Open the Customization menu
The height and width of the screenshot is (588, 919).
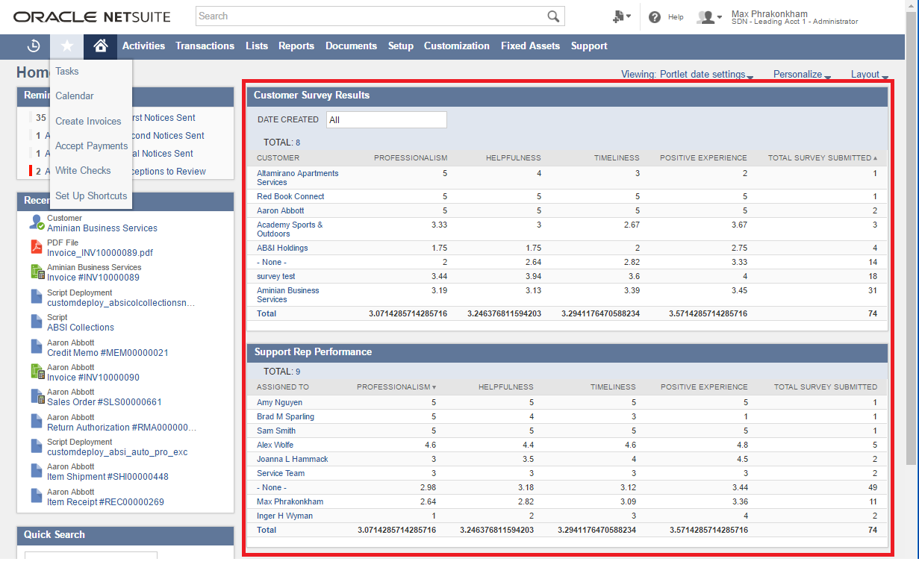(457, 46)
